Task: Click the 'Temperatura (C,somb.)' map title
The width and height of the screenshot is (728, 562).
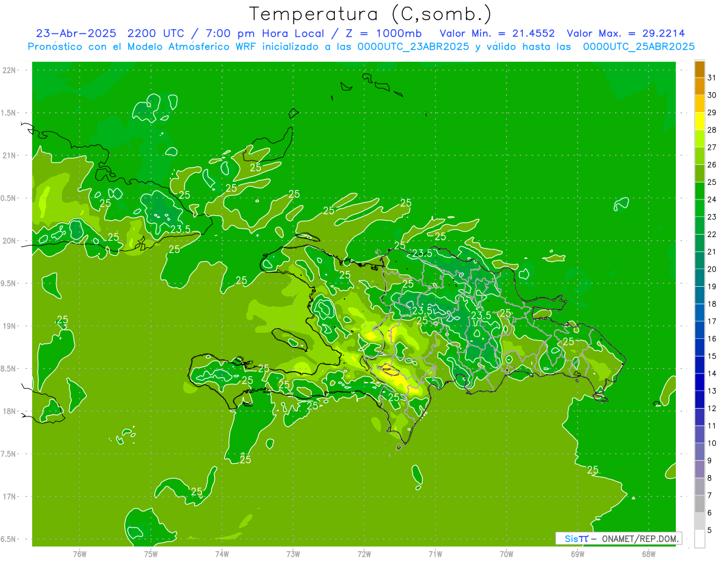Action: click(370, 14)
